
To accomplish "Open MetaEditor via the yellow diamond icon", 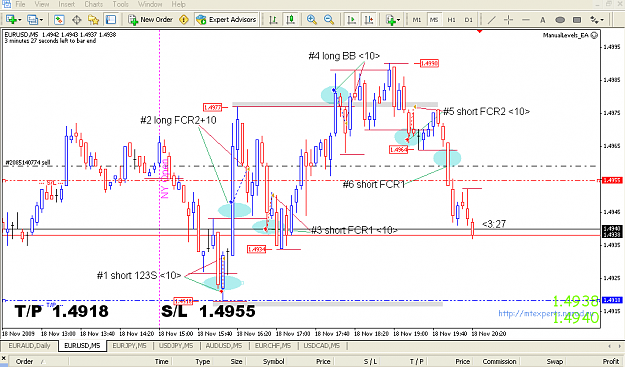I will [x=184, y=19].
